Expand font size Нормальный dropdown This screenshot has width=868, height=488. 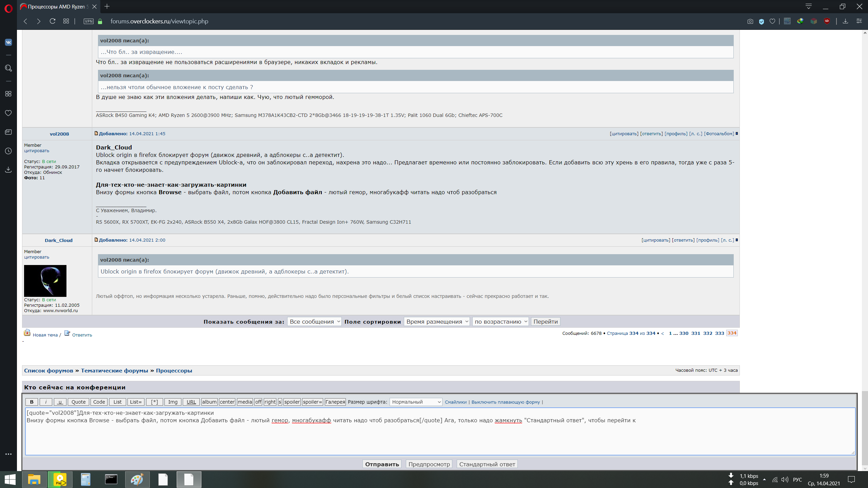(416, 402)
